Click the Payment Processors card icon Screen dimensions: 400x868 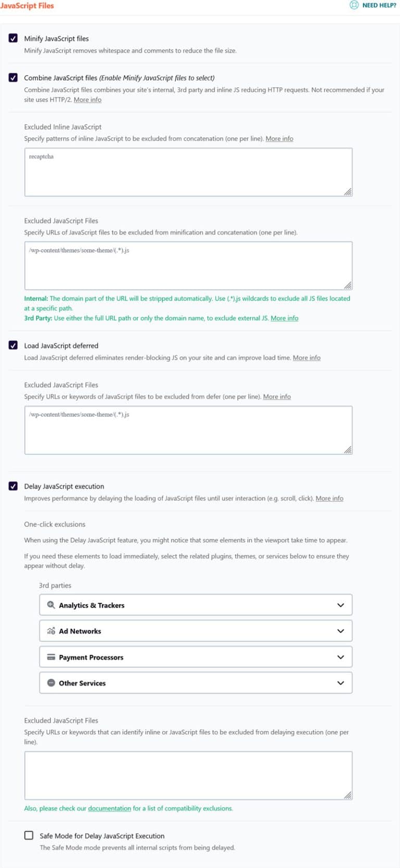(51, 657)
